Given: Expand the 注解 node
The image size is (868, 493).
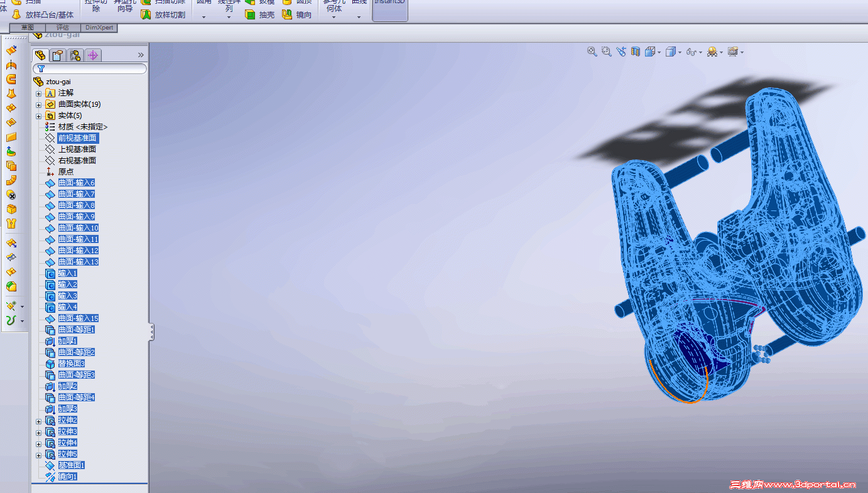Looking at the screenshot, I should click(x=38, y=93).
